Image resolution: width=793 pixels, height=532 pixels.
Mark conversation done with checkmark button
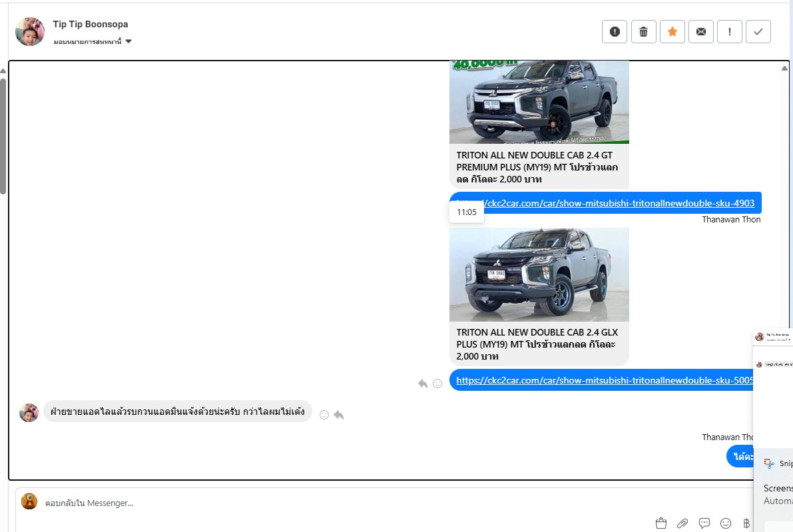pos(758,31)
